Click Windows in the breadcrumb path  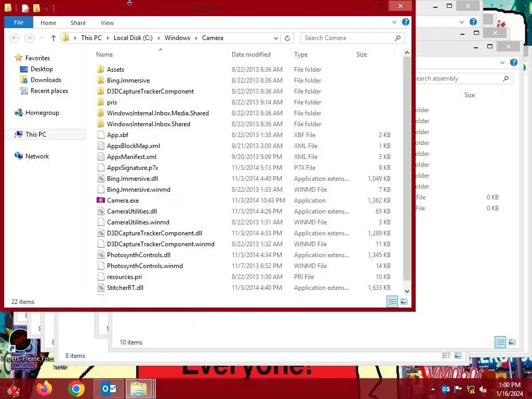pos(178,38)
